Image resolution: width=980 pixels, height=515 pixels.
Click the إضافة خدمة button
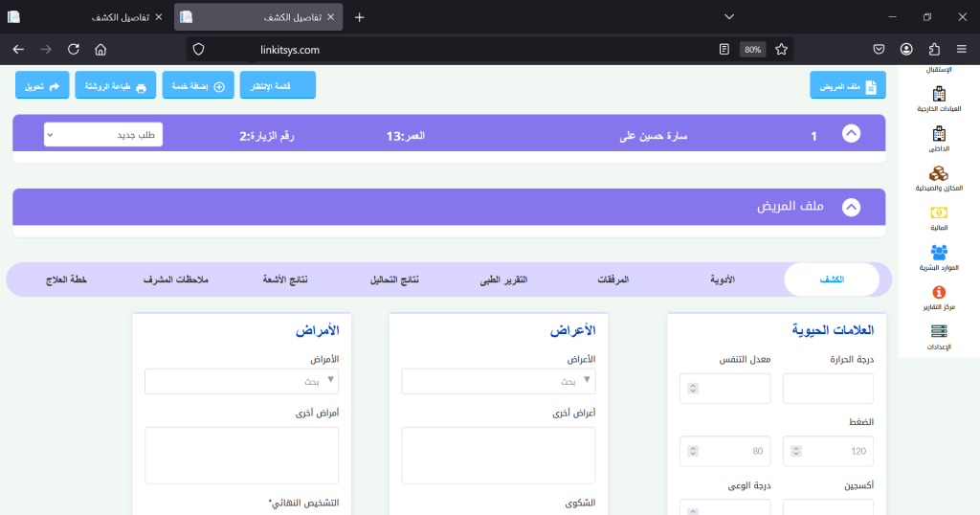[198, 86]
